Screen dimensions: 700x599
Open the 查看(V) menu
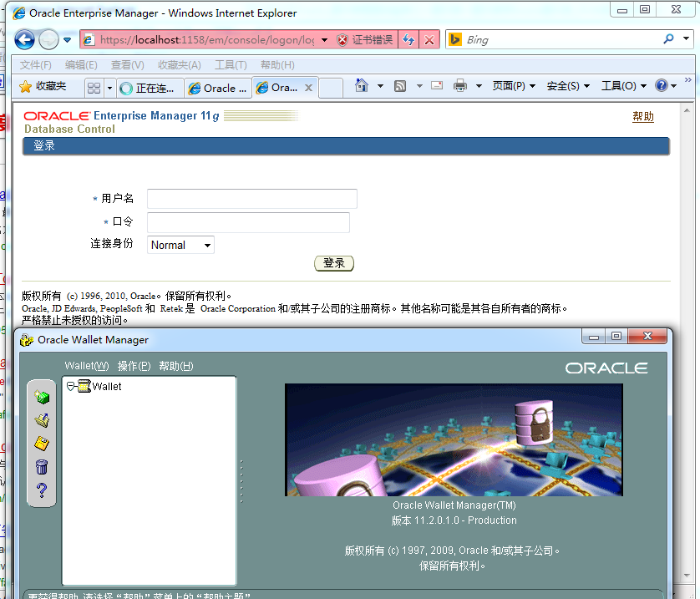click(128, 65)
